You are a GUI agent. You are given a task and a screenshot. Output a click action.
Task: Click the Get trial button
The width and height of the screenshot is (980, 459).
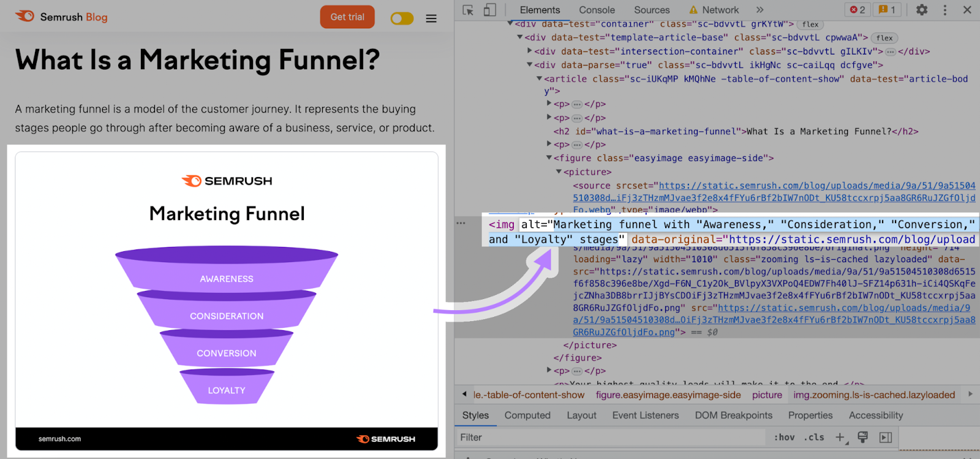pos(347,17)
